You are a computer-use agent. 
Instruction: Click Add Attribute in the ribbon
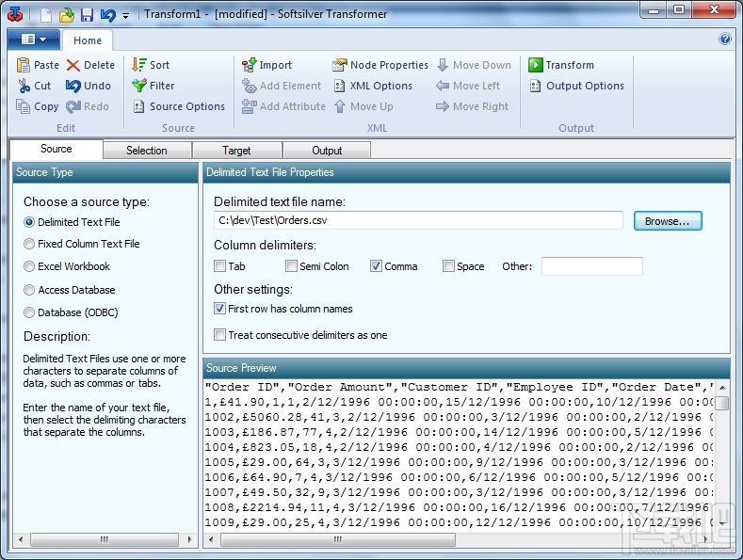click(283, 106)
